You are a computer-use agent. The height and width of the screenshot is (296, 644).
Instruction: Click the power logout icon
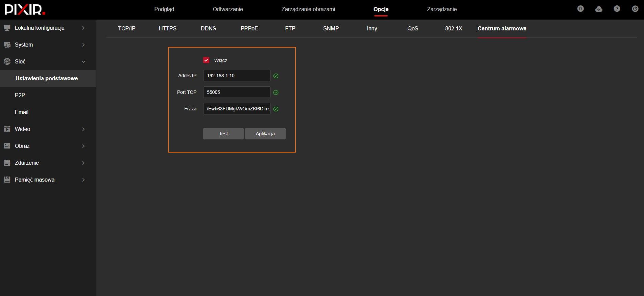pyautogui.click(x=635, y=9)
